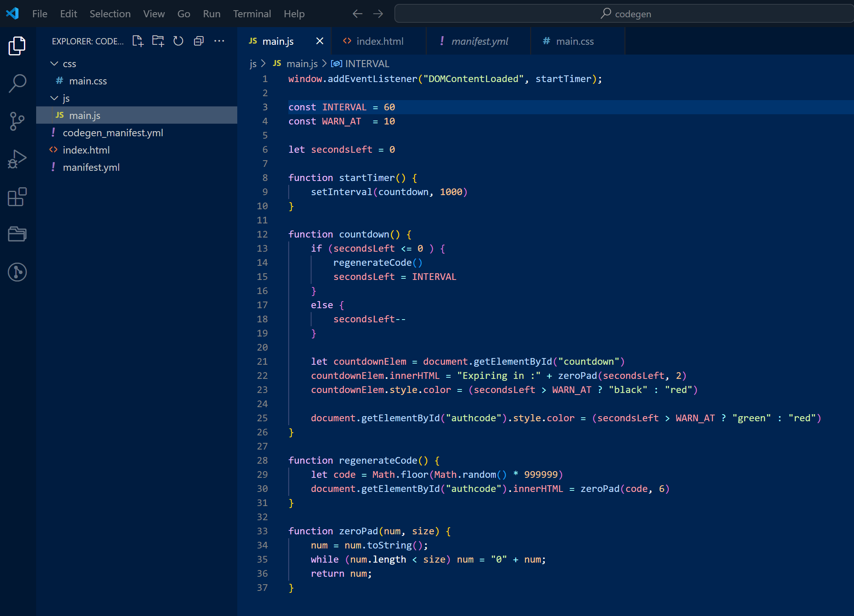Open the explorer More Actions menu
This screenshot has height=616, width=854.
pyautogui.click(x=219, y=40)
